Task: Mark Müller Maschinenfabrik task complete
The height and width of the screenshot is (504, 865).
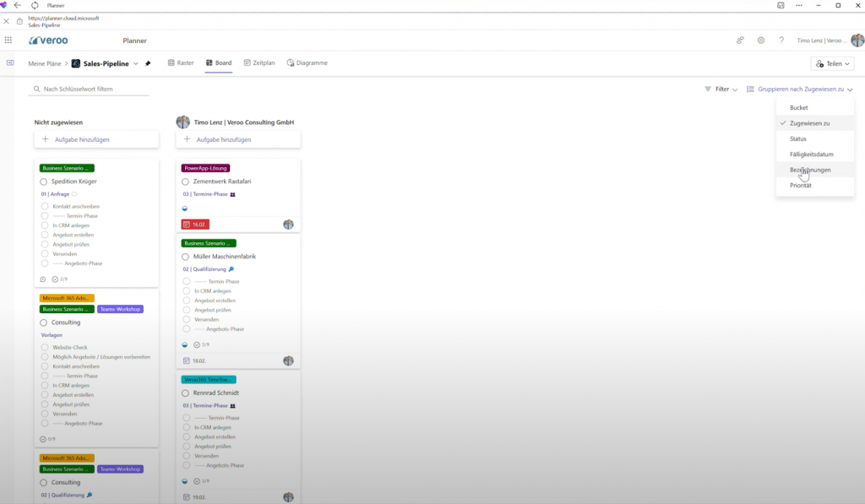Action: coord(185,257)
